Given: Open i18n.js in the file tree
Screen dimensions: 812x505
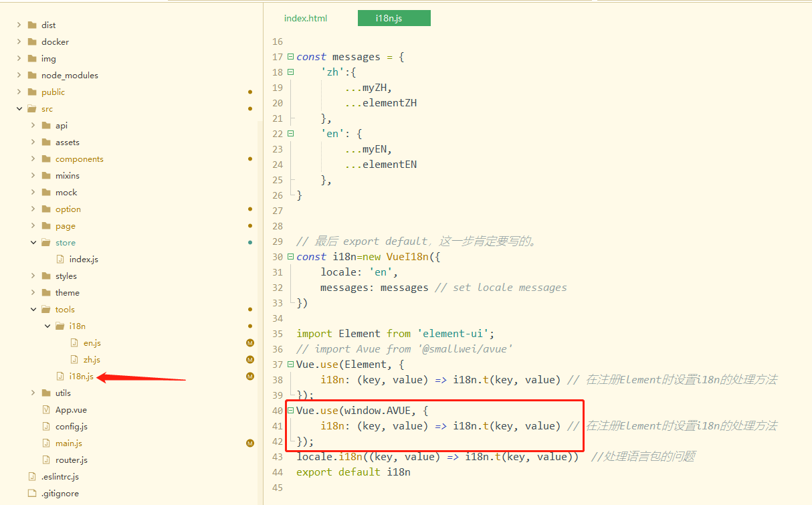Looking at the screenshot, I should point(81,376).
